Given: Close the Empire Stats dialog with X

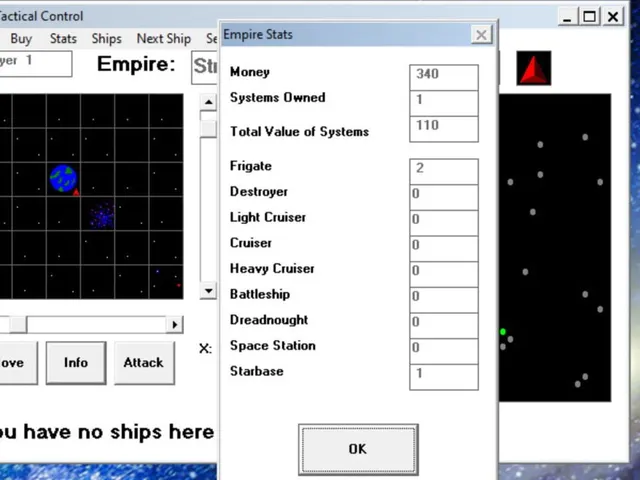Looking at the screenshot, I should (481, 35).
